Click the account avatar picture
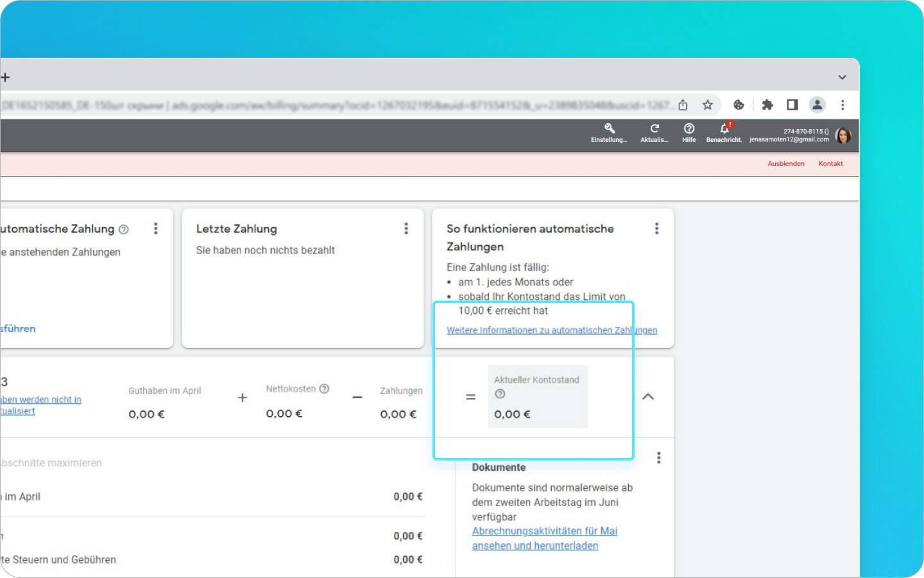 coord(843,136)
